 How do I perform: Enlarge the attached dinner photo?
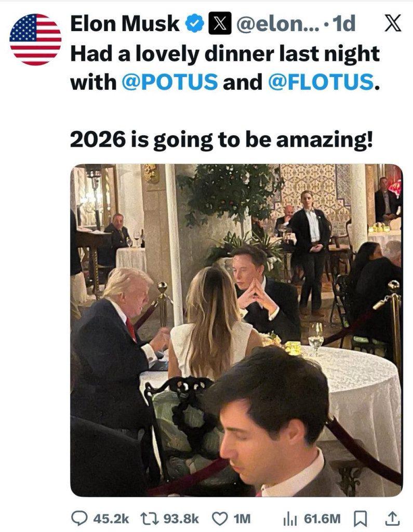(x=236, y=330)
